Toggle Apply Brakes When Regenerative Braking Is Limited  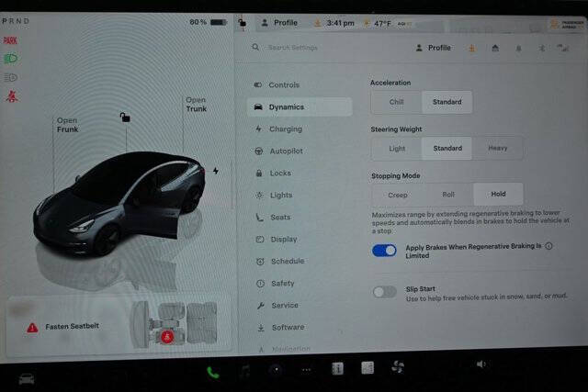pos(384,251)
